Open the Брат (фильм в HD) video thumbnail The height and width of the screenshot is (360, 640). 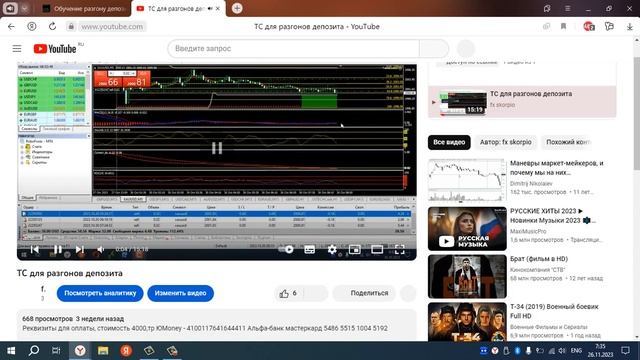point(467,276)
